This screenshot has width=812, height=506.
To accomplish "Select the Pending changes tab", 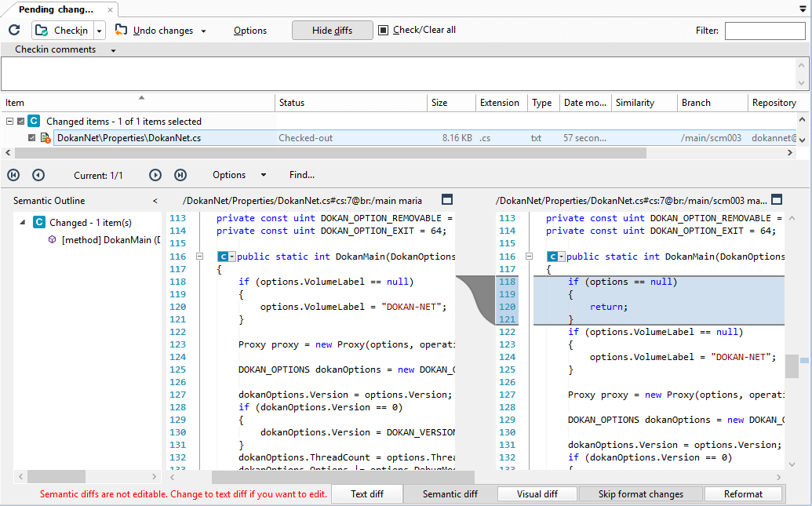I will (56, 9).
